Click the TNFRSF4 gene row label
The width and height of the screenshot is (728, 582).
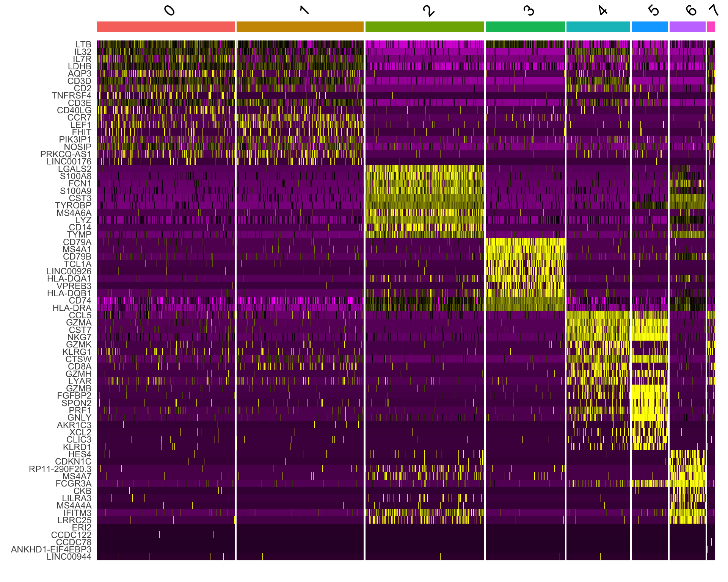(71, 95)
